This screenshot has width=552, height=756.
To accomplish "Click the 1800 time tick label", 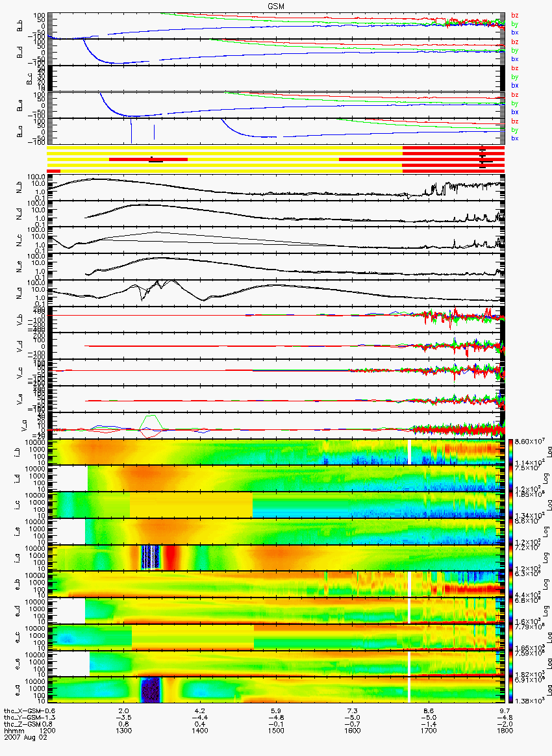I will click(x=505, y=731).
